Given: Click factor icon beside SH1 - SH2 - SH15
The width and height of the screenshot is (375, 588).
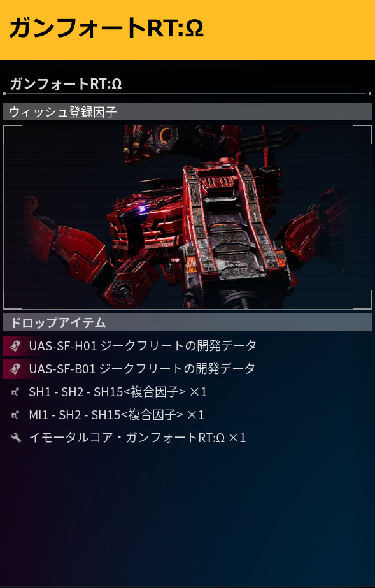Looking at the screenshot, I should point(15,392).
